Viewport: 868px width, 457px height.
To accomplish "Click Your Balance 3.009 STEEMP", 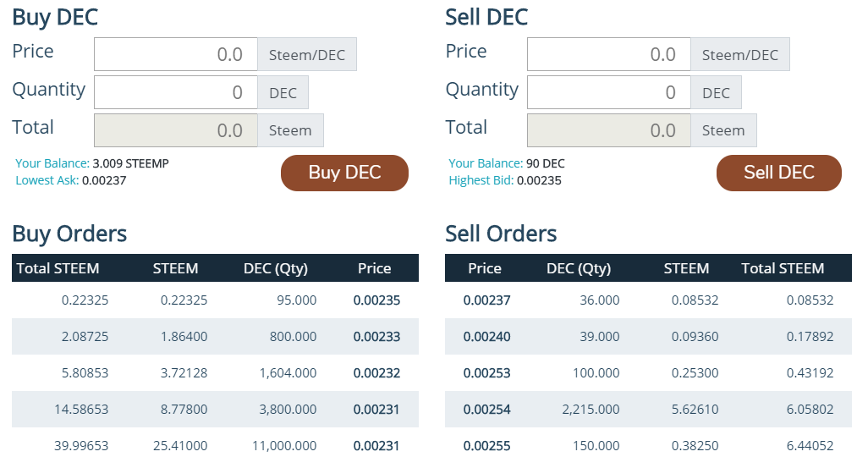I will [130, 163].
